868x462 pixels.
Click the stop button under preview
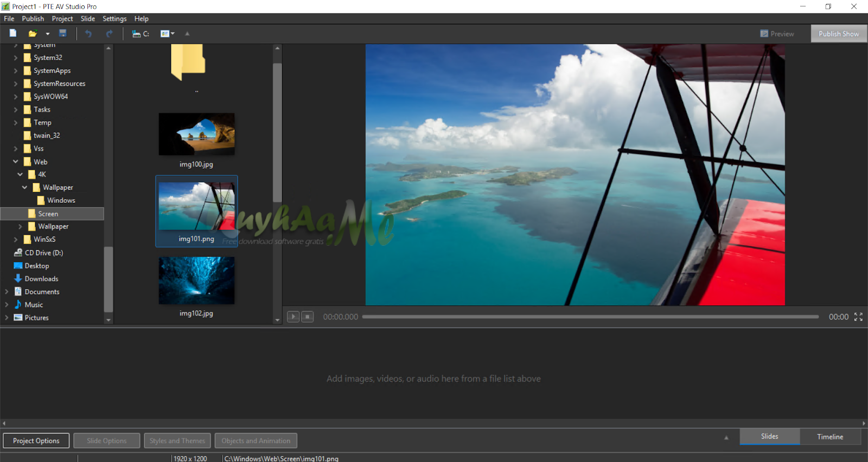pos(308,317)
